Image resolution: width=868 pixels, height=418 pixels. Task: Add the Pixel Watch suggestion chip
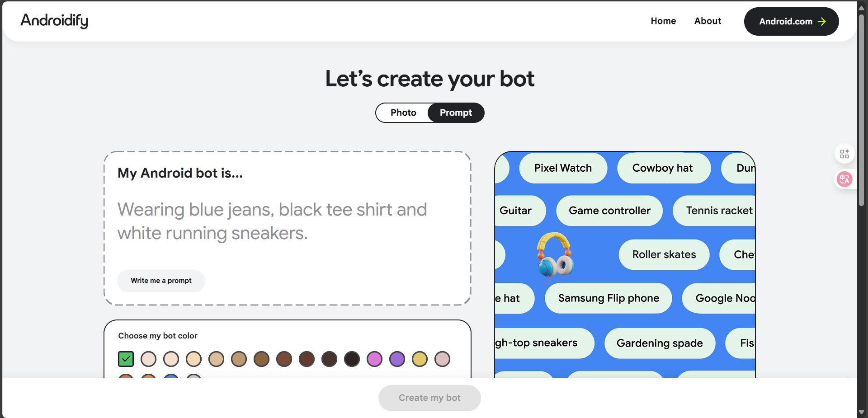pyautogui.click(x=563, y=168)
